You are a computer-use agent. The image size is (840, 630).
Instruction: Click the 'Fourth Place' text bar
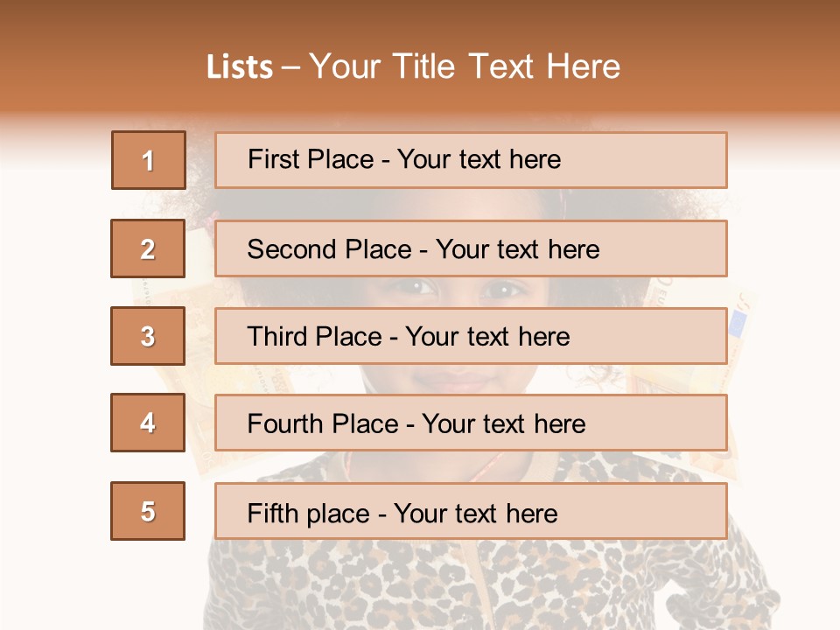tap(471, 423)
